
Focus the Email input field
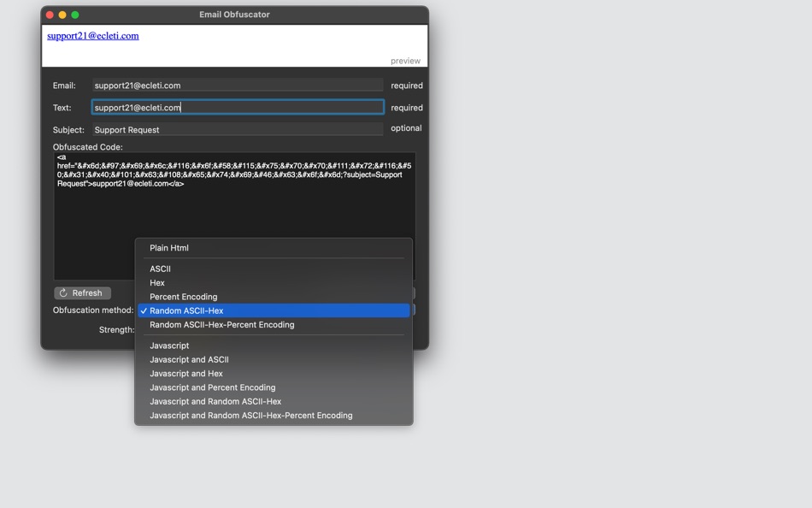click(x=238, y=85)
